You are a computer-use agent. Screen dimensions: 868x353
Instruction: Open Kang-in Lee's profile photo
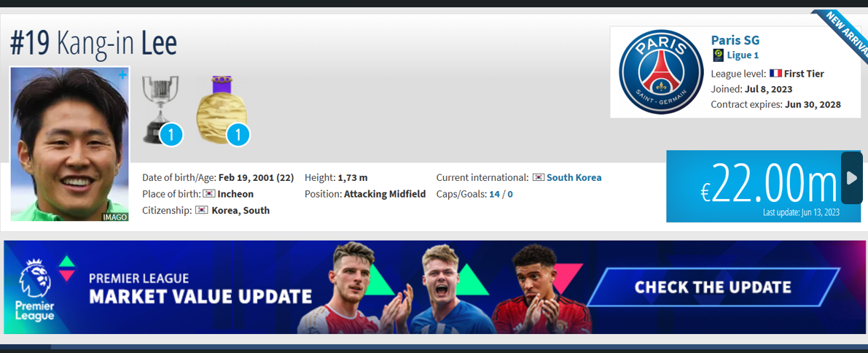[70, 144]
